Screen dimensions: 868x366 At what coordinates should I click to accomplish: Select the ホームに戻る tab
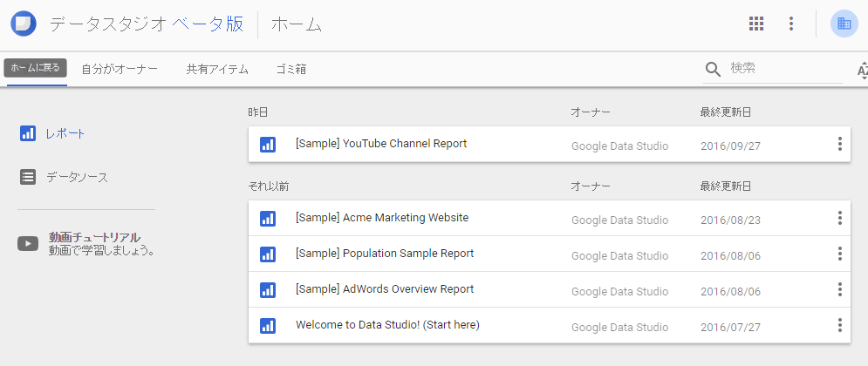(x=36, y=68)
